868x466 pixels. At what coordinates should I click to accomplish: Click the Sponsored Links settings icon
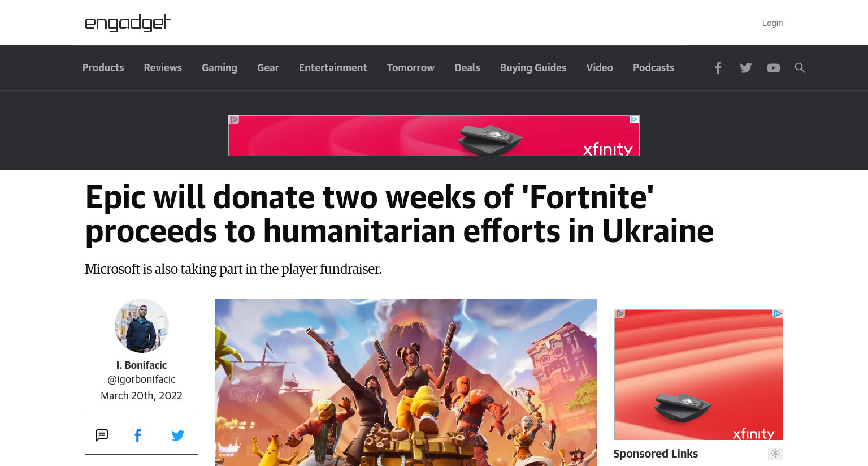(x=775, y=454)
